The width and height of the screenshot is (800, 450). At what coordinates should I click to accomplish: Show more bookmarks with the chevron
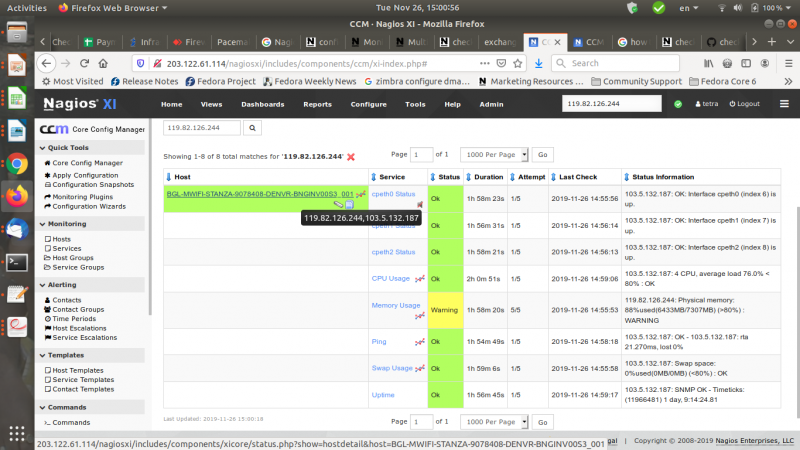(788, 81)
